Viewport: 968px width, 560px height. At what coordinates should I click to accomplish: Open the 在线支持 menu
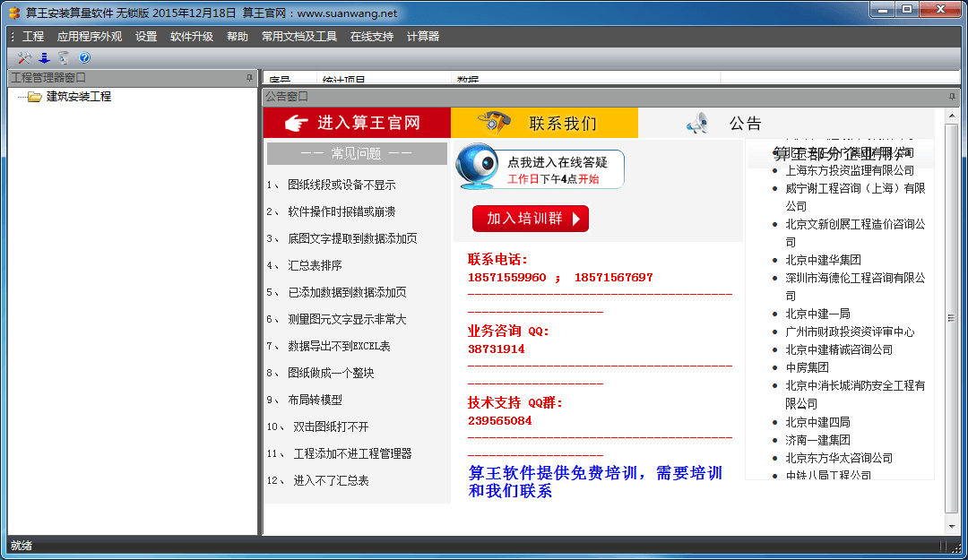point(372,37)
